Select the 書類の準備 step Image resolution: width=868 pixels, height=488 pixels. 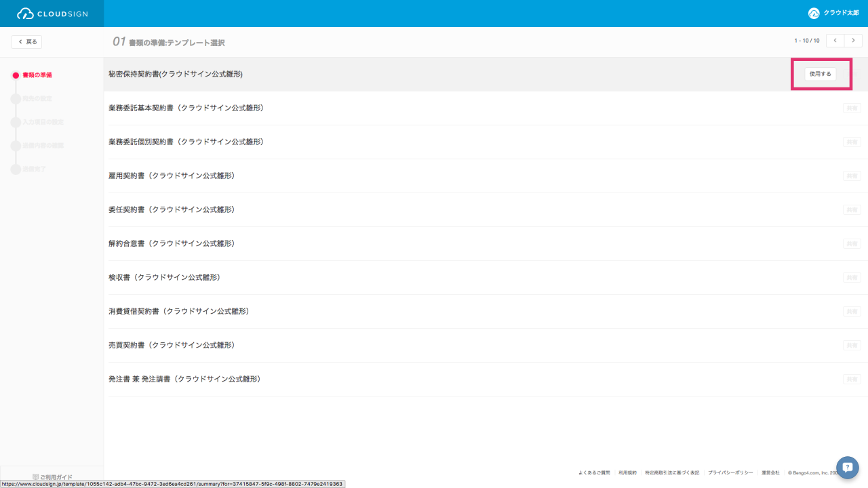click(x=32, y=75)
